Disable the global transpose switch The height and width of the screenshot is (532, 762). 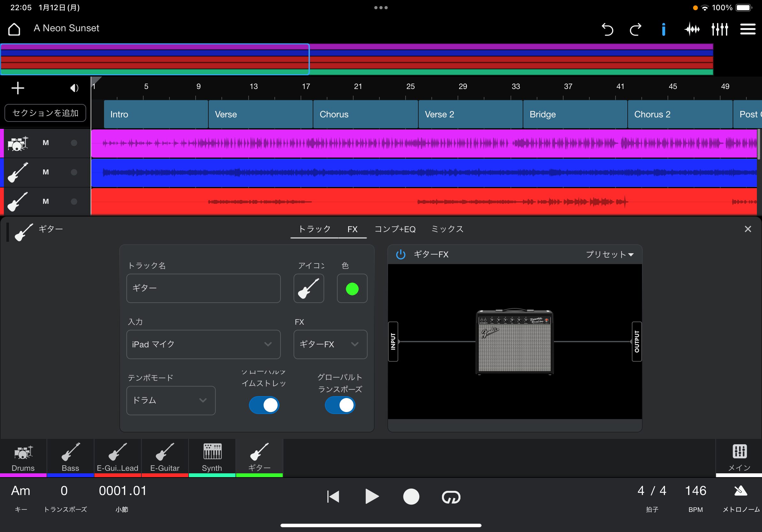[340, 405]
